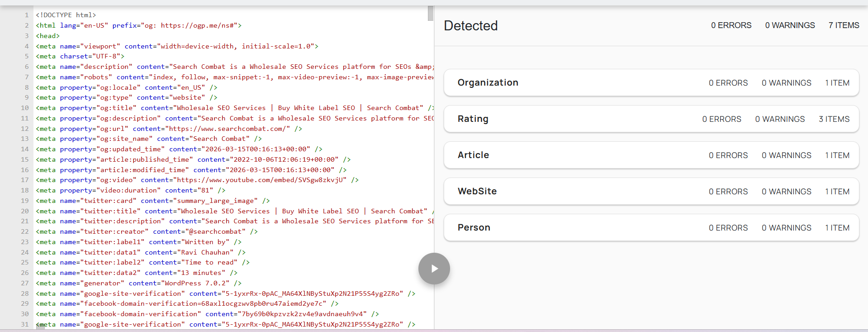This screenshot has height=332, width=868.
Task: Click the '0 WARNINGS' summary in header
Action: (x=790, y=25)
